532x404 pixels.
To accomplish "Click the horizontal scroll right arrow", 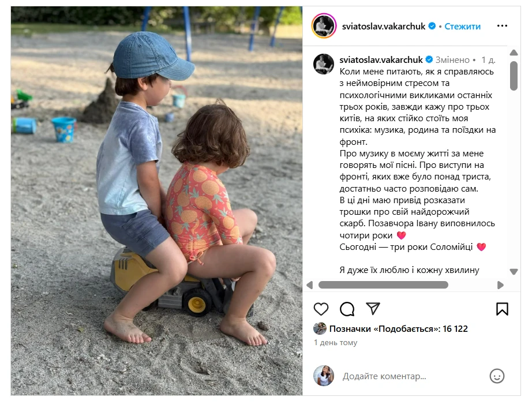I will [x=500, y=285].
